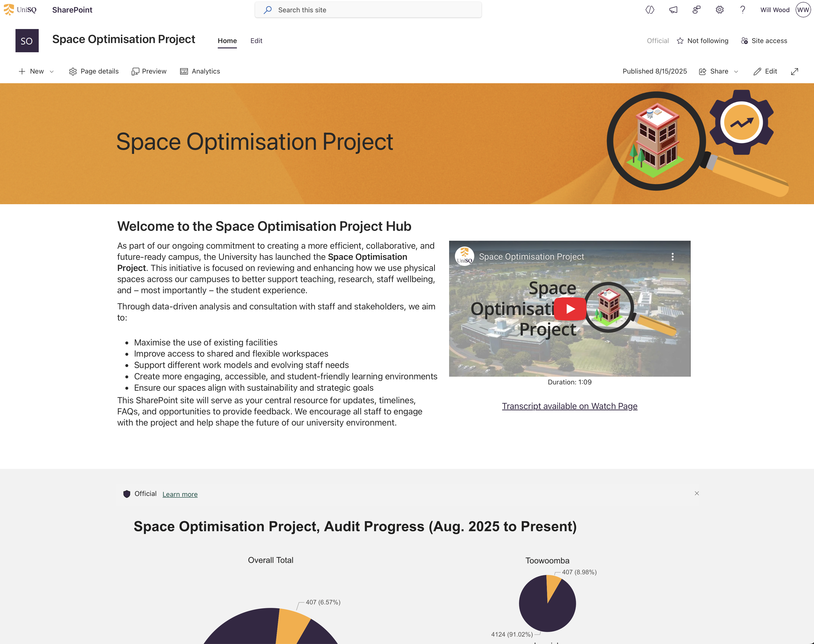Click into Search this site field

pos(368,10)
